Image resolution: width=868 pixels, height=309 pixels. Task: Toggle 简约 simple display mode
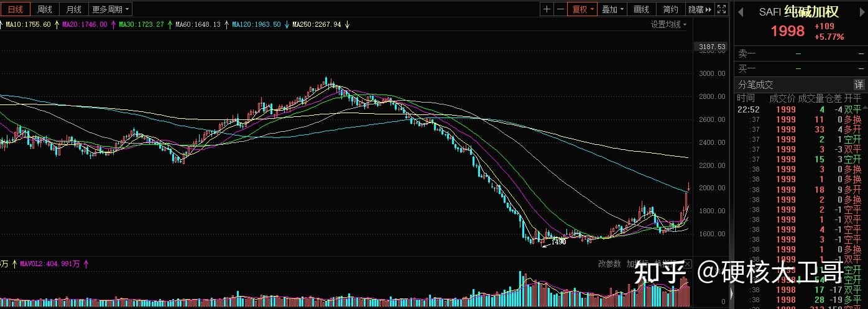coord(671,9)
